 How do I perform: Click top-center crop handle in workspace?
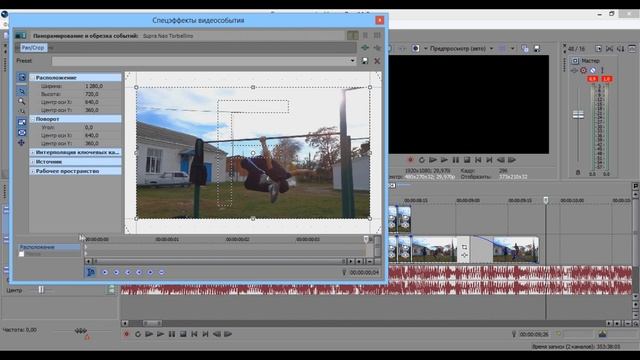[253, 87]
